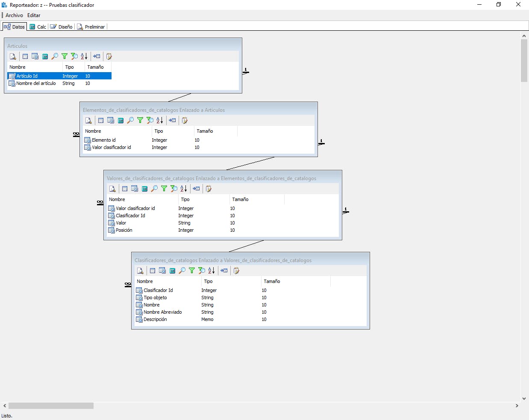The height and width of the screenshot is (420, 529).
Task: Click funnel-with-magnifier icon in Articulos panel
Action: coord(74,56)
